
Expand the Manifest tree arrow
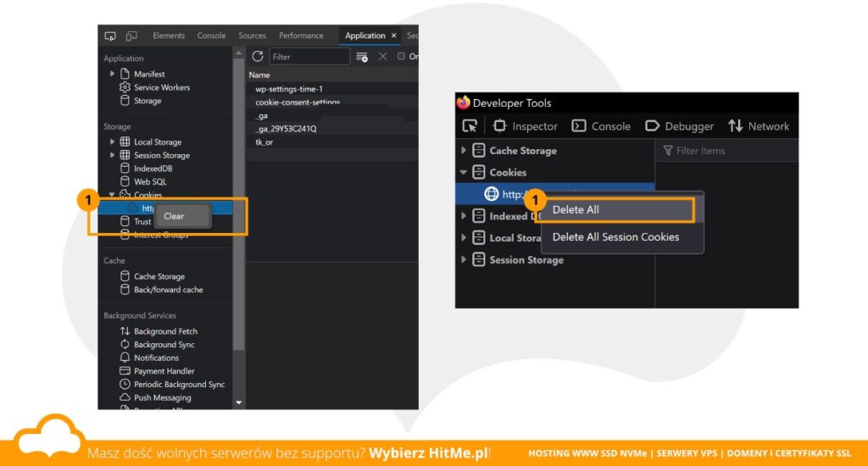(113, 74)
